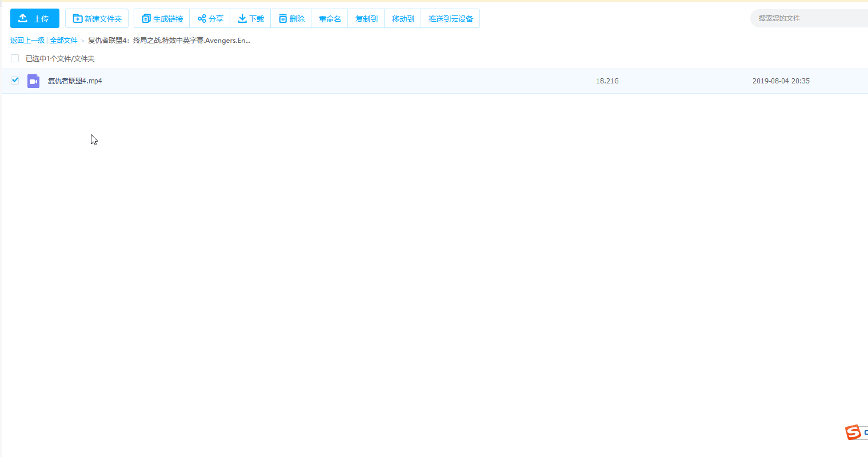The image size is (868, 457).
Task: Click the 上传 upload button
Action: 35,18
